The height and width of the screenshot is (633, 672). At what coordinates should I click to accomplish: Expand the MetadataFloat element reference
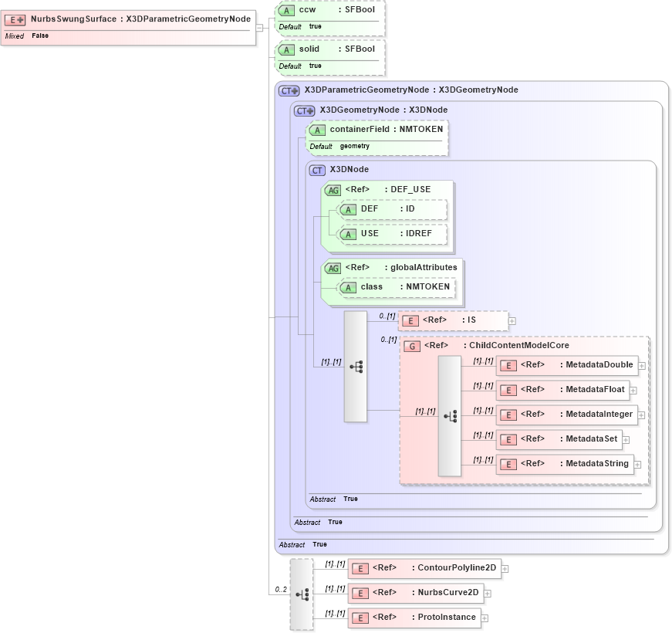[633, 391]
